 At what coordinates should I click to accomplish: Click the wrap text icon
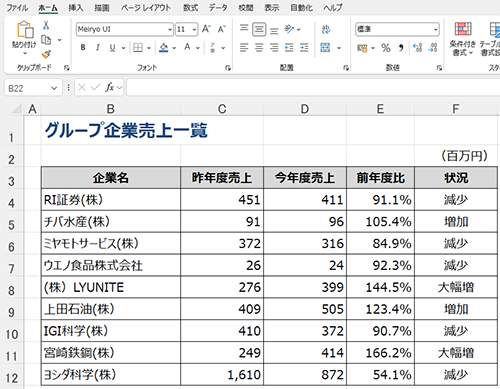[x=326, y=29]
